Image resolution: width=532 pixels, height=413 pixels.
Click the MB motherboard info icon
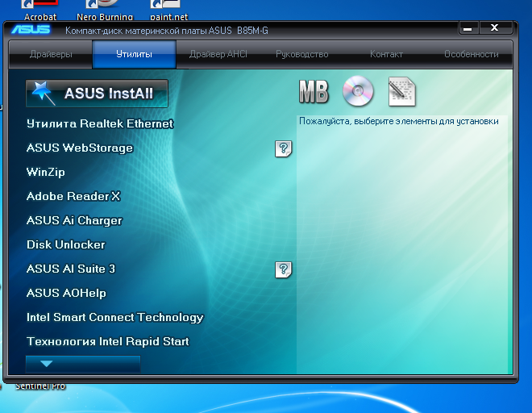(314, 91)
